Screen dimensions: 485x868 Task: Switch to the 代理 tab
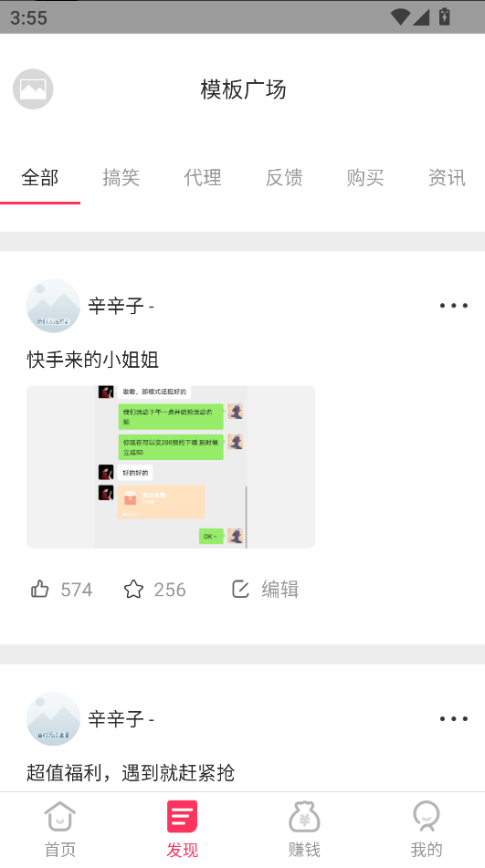tap(203, 178)
